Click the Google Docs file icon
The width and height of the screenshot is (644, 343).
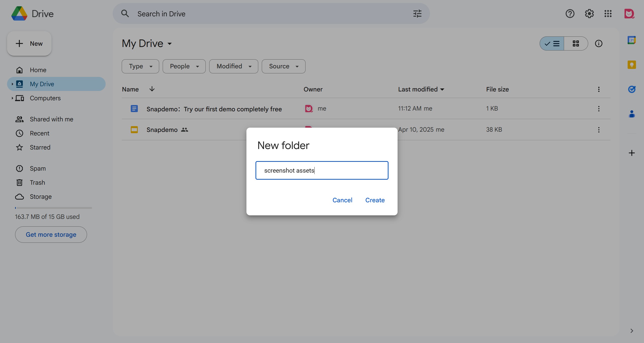click(134, 109)
